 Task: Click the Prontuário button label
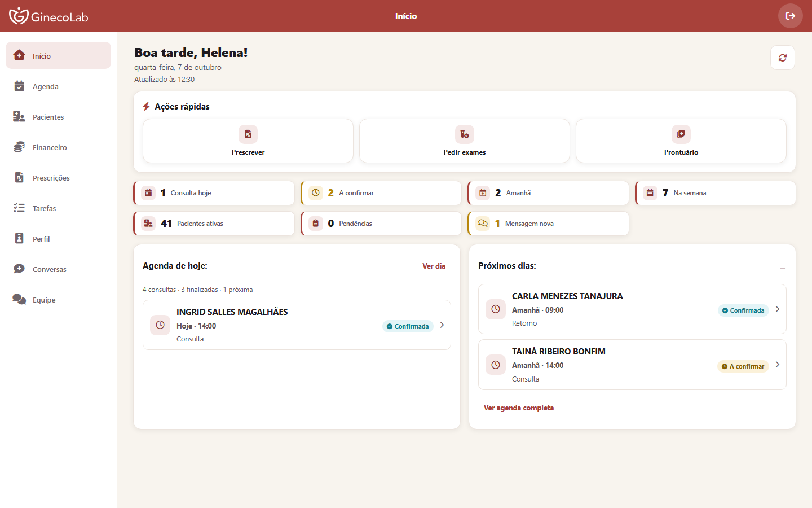point(681,152)
